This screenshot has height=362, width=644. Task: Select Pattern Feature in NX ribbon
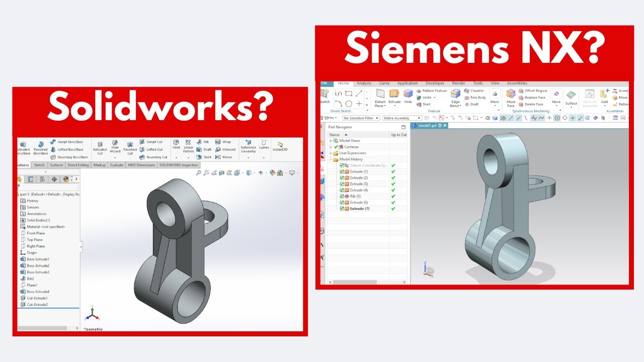431,90
